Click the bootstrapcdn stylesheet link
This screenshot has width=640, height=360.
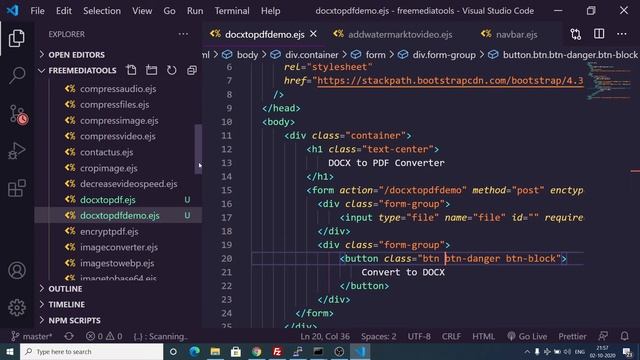[x=450, y=81]
